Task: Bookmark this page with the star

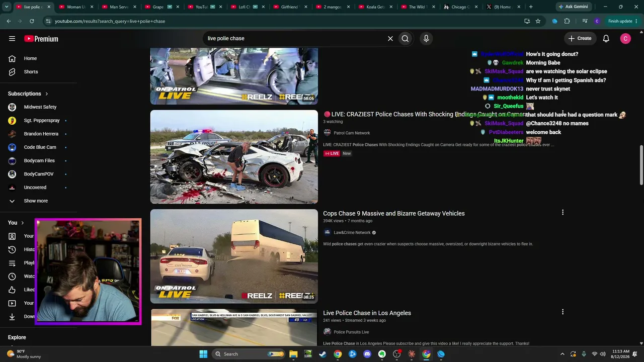Action: point(538,21)
